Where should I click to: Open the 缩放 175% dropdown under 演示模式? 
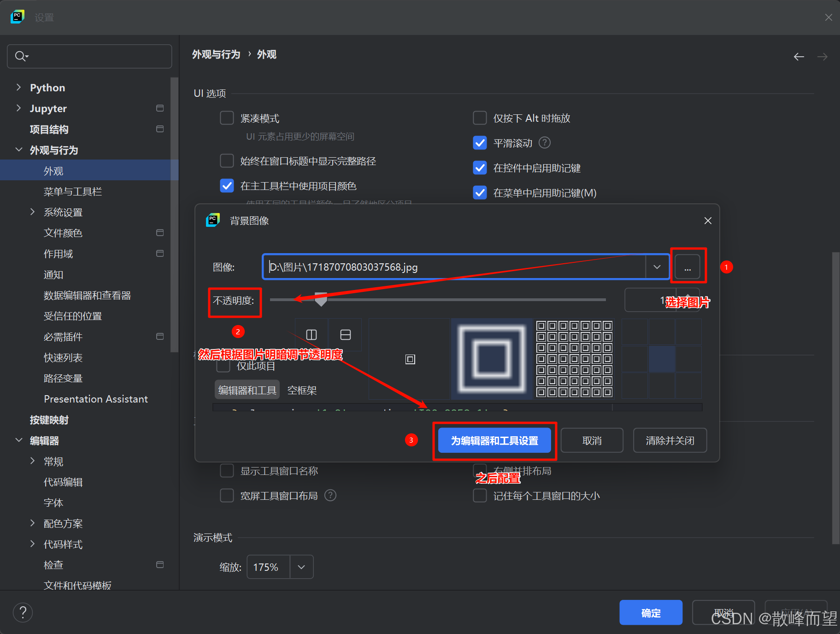click(301, 567)
